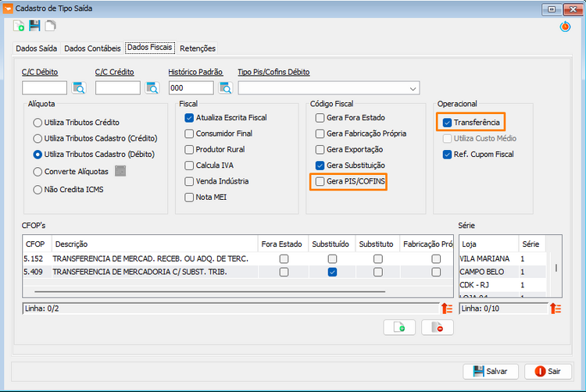Click the grey square beside Converte Alíquotas
Image resolution: width=586 pixels, height=392 pixels.
point(120,171)
